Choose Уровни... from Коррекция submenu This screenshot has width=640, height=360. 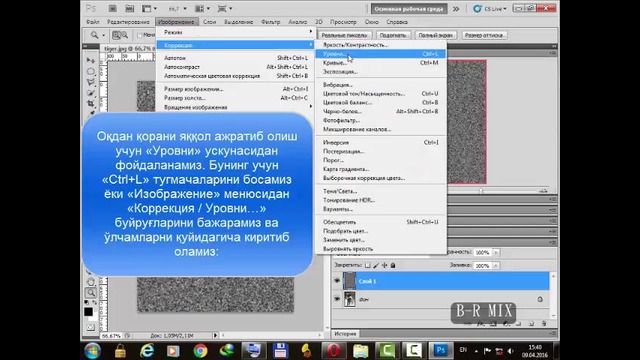coord(380,54)
